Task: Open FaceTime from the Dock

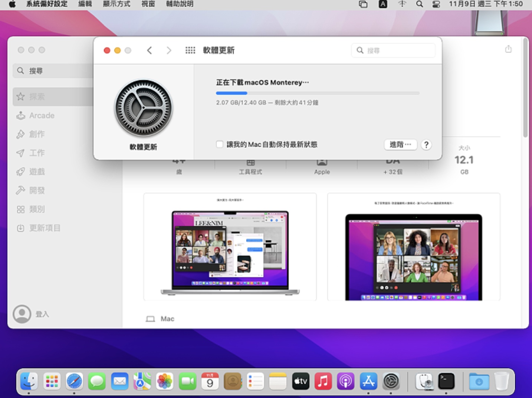Action: [x=187, y=381]
